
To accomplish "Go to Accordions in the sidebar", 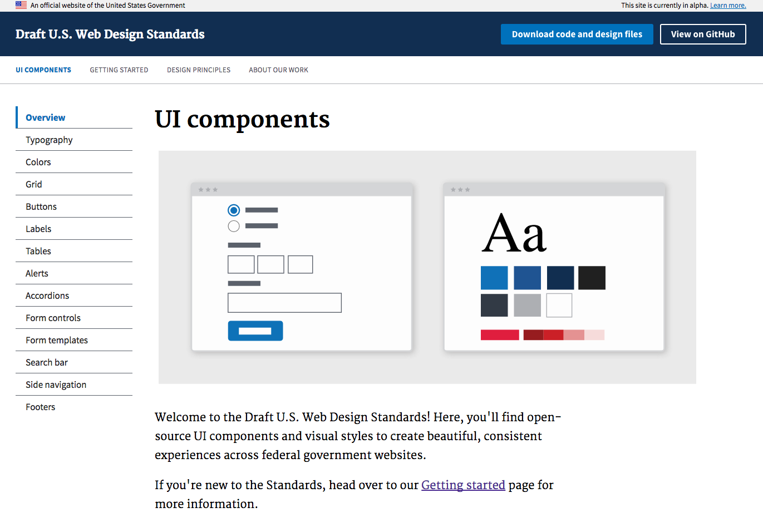I will pyautogui.click(x=74, y=295).
